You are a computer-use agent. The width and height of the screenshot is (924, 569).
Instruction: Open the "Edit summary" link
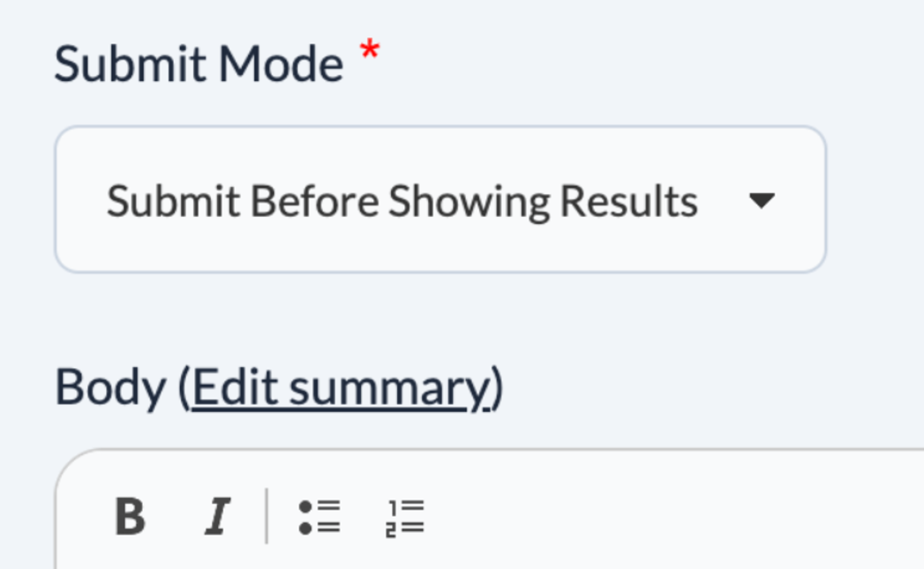pyautogui.click(x=340, y=388)
